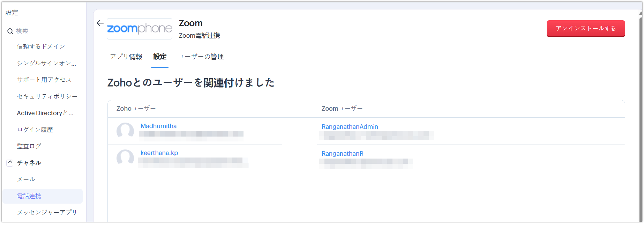Collapse the チャネル section chevron
Viewport: 644px width, 234px height.
pos(10,162)
